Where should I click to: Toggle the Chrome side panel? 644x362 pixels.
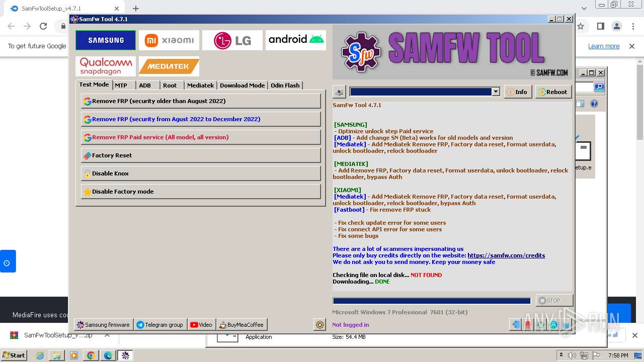[x=600, y=26]
